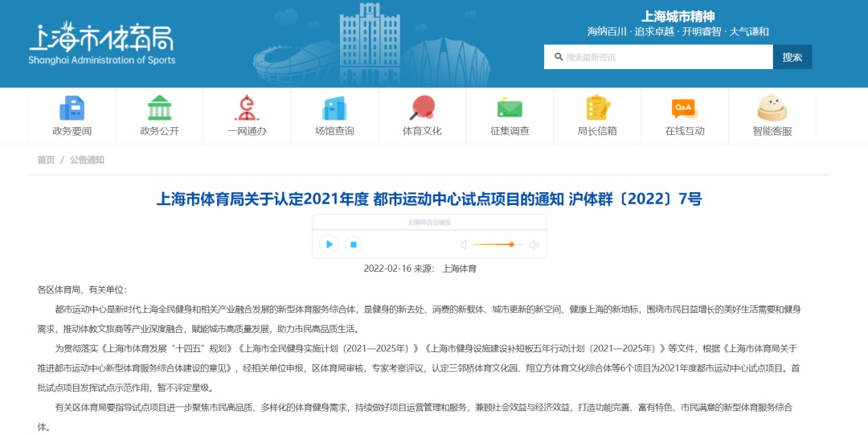Click the article title about 都市运动中心试点项目
The width and height of the screenshot is (868, 435).
click(x=429, y=199)
